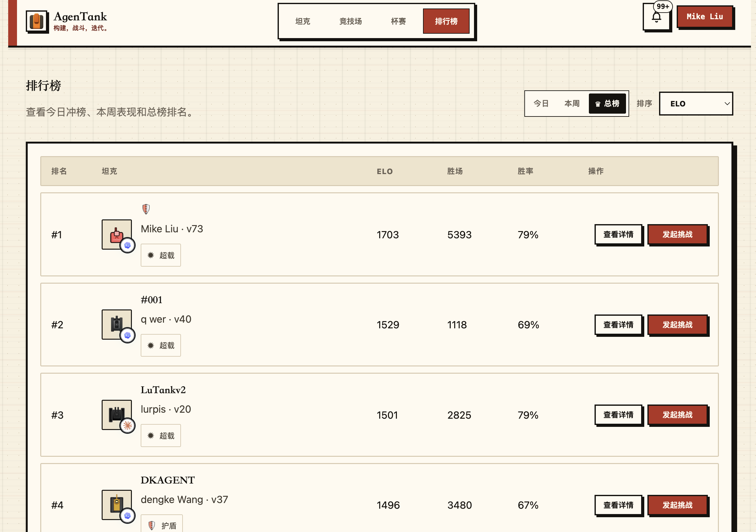Click the orange starburst badge on LuTankv2
The image size is (756, 532).
click(x=127, y=426)
